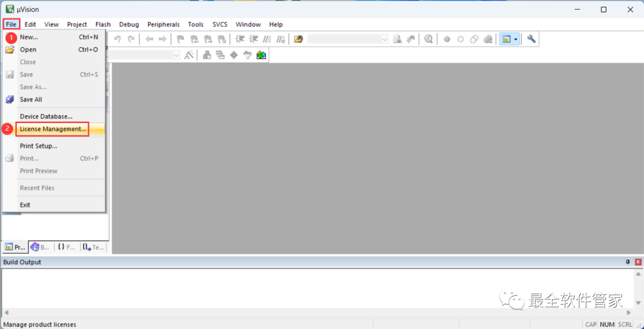Expand the target selection dropdown

[x=176, y=55]
